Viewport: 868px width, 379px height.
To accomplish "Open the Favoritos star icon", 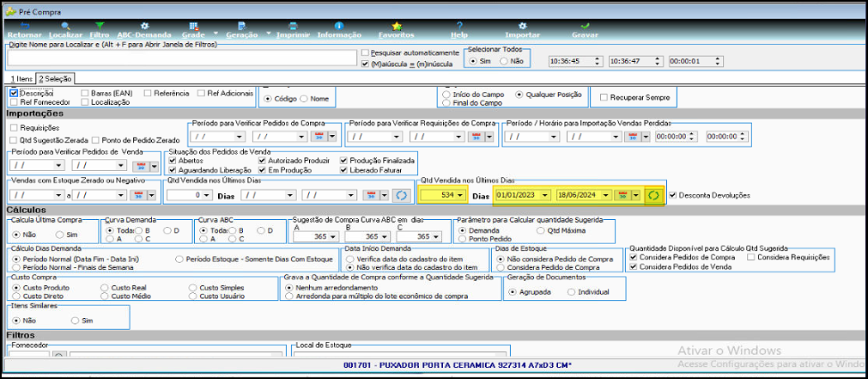I will coord(396,26).
